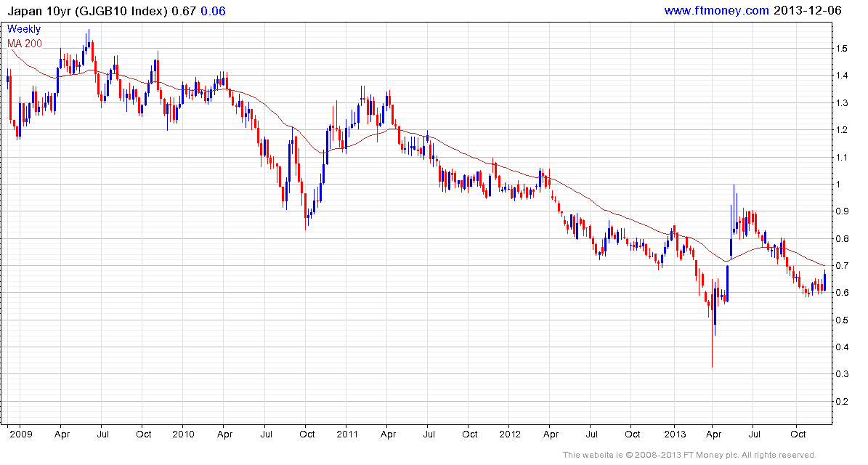Click the 2009 x-axis label
The height and width of the screenshot is (465, 868).
(x=21, y=434)
